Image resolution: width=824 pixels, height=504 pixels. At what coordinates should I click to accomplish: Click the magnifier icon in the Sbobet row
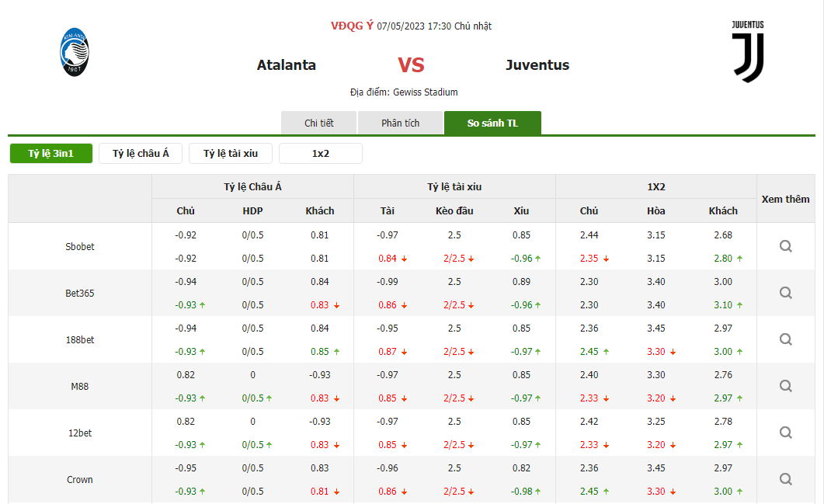click(x=786, y=246)
